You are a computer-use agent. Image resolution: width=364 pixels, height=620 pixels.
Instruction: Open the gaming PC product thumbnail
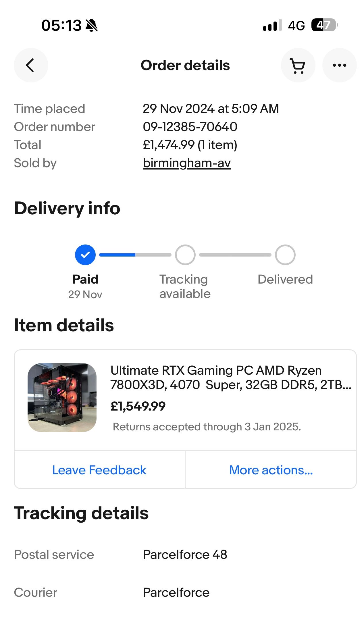(62, 398)
